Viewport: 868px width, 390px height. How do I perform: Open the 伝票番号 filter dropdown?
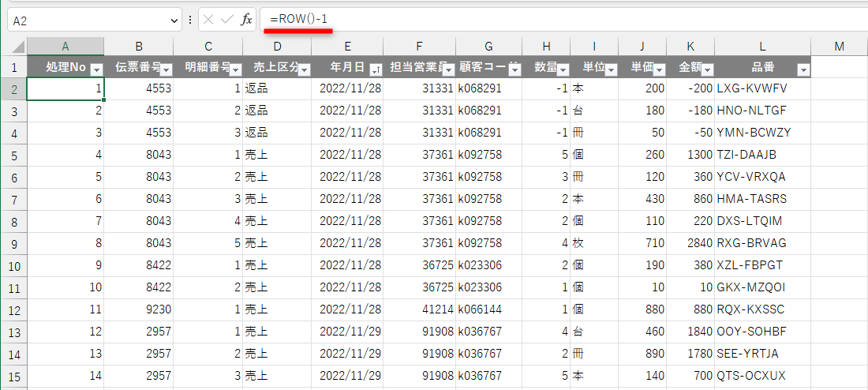(166, 69)
